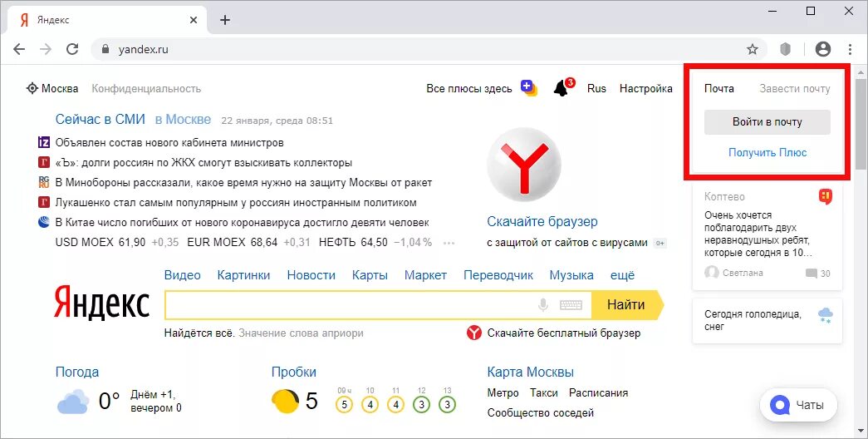Click the microphone voice search icon
The image size is (868, 439).
point(543,304)
